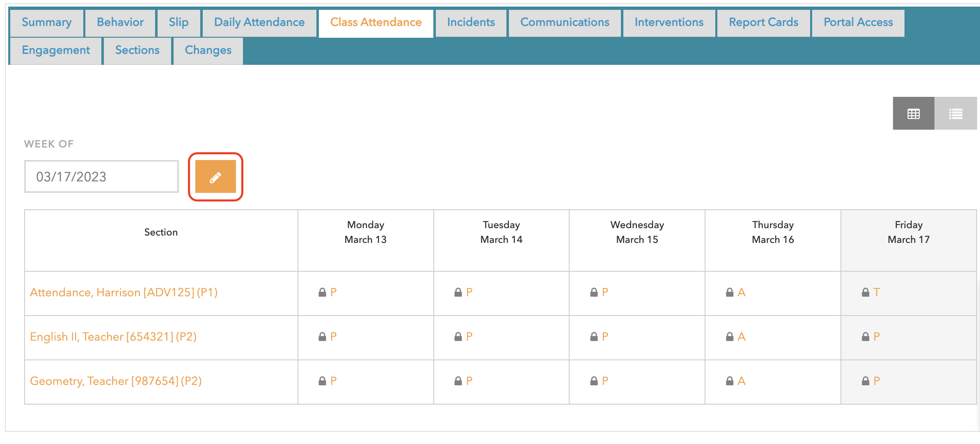Select the Engagement tab
This screenshot has height=444, width=980.
(x=56, y=50)
